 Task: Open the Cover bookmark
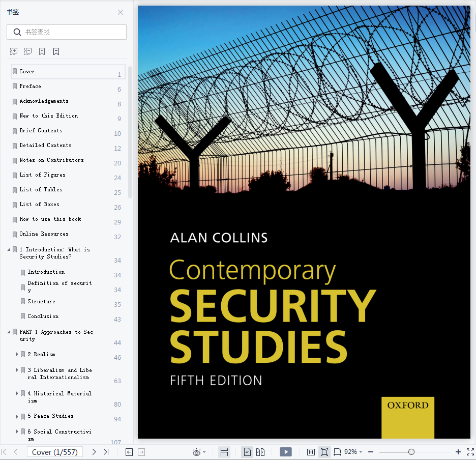pos(68,71)
